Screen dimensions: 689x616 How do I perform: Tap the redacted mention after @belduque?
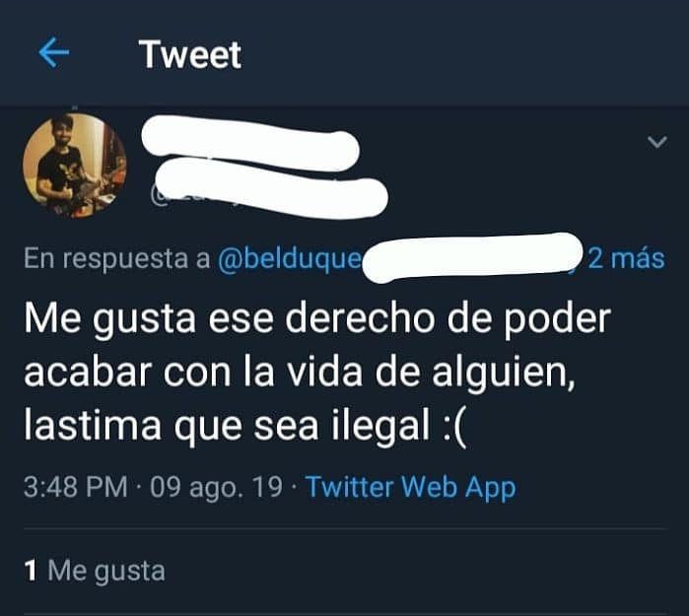472,257
